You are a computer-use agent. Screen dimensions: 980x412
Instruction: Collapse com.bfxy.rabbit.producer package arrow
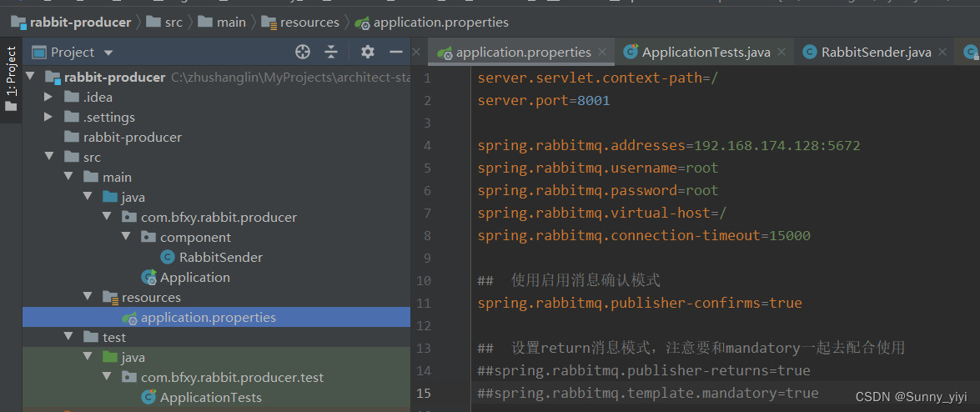pos(107,217)
